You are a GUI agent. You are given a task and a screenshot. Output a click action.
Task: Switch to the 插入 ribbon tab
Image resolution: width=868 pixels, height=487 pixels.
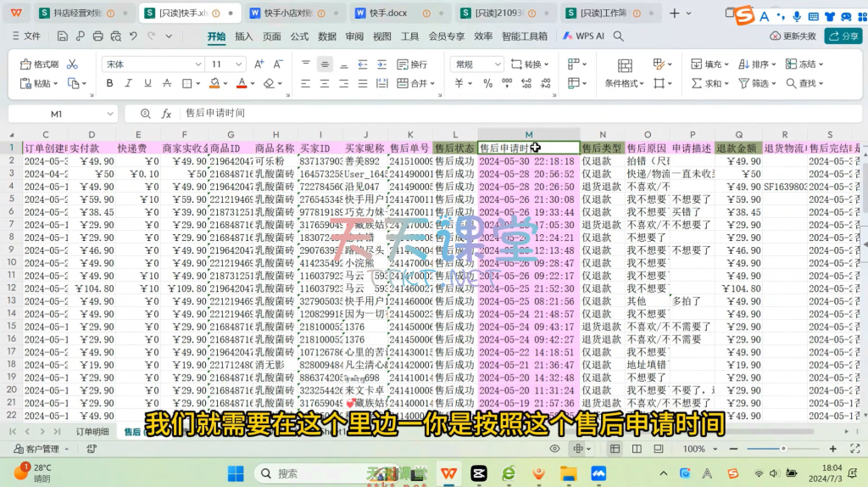click(x=244, y=36)
